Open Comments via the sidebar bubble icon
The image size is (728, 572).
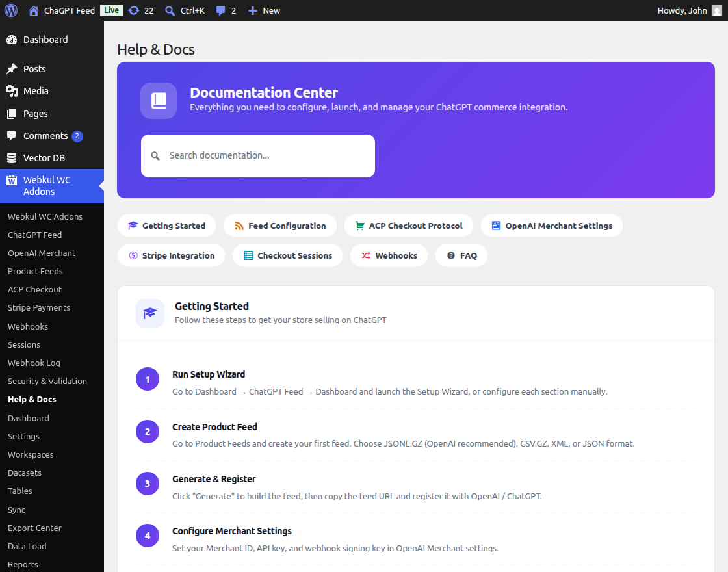pos(12,136)
